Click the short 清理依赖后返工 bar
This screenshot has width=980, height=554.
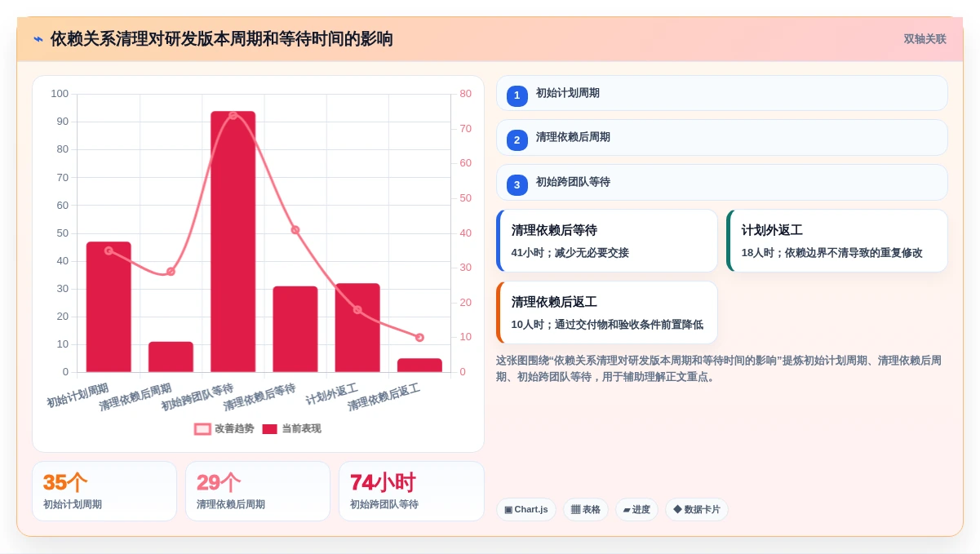[419, 366]
